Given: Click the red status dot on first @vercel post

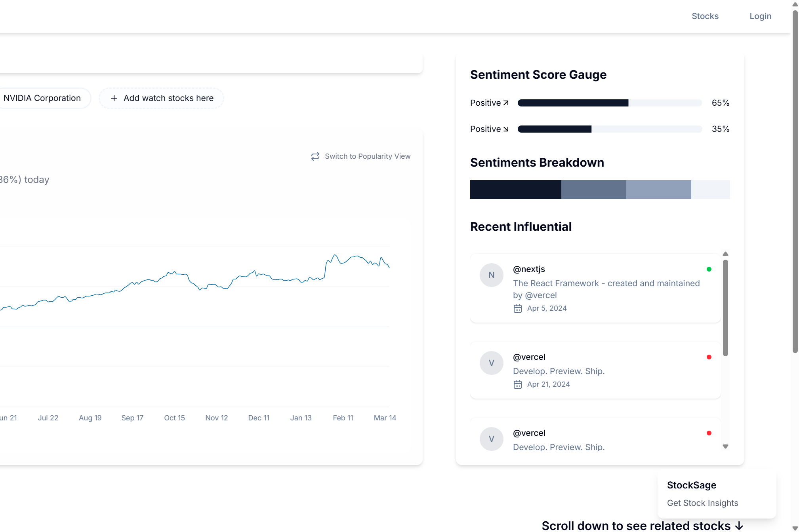Looking at the screenshot, I should (x=709, y=357).
